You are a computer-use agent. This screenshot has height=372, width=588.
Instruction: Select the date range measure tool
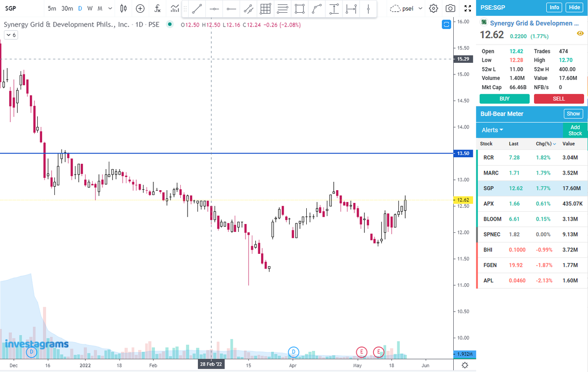[351, 9]
